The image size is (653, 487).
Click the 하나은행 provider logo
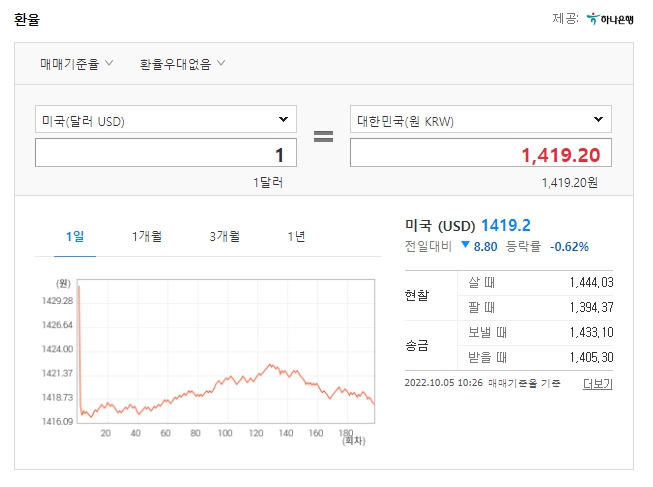click(x=610, y=19)
